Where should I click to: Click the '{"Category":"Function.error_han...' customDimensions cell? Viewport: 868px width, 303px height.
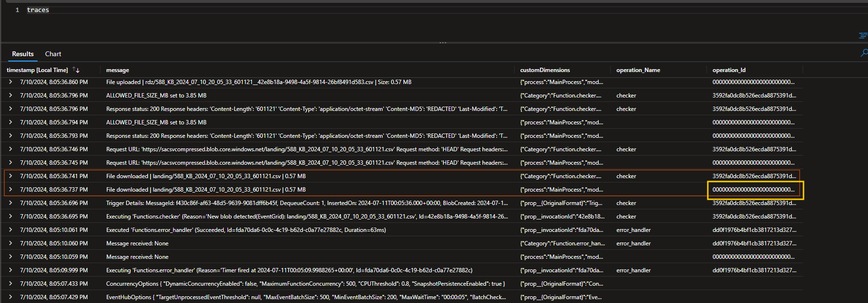pos(563,243)
